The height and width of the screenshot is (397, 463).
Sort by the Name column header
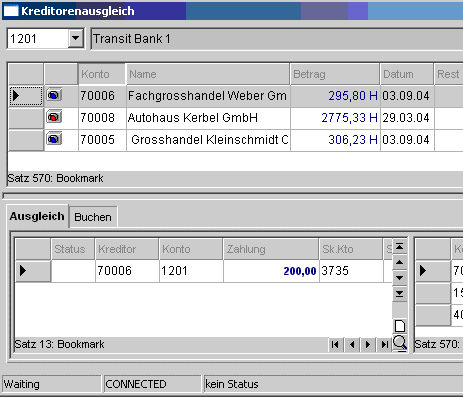(208, 74)
